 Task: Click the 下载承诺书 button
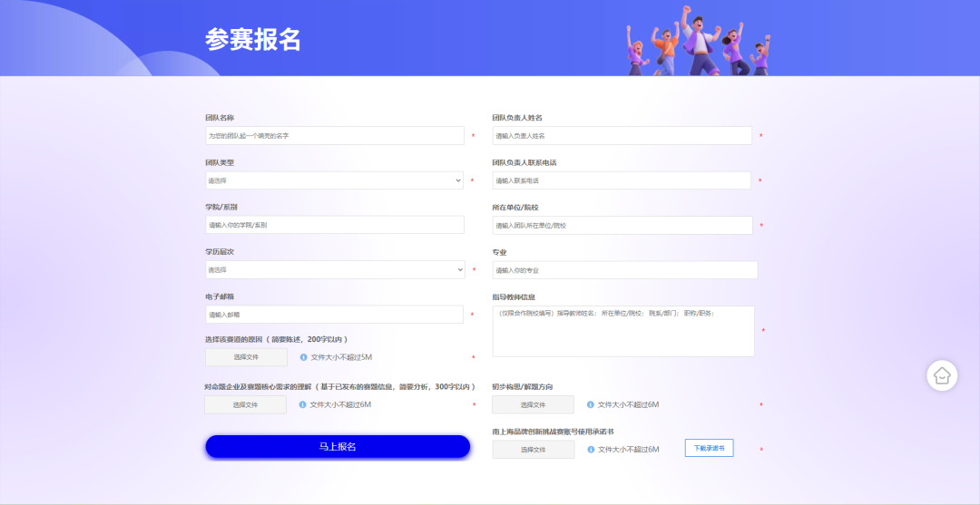coord(709,448)
